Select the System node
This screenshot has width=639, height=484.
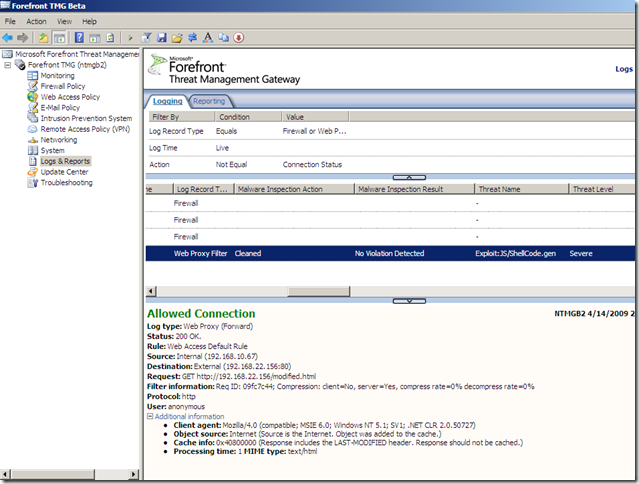[x=53, y=150]
